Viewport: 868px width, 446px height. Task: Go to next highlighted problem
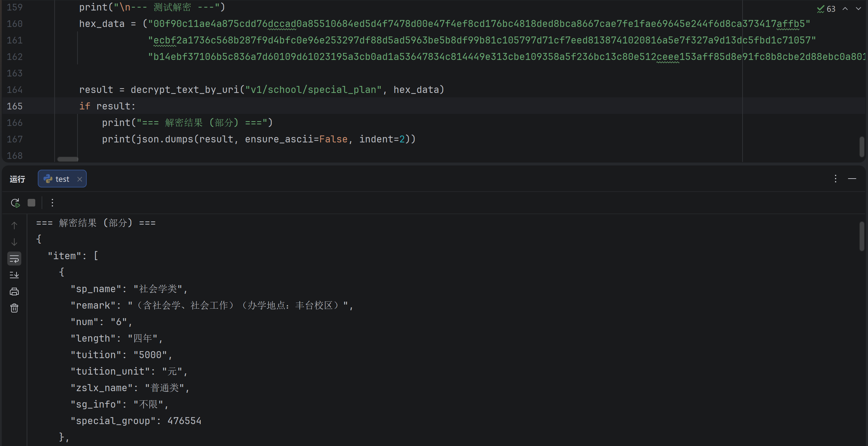[858, 9]
